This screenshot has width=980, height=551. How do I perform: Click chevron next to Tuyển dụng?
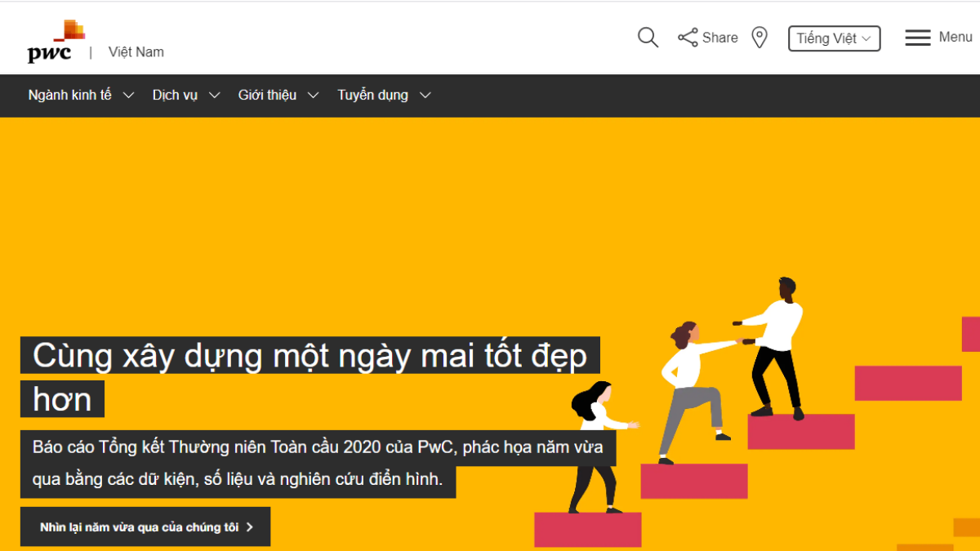click(x=425, y=96)
